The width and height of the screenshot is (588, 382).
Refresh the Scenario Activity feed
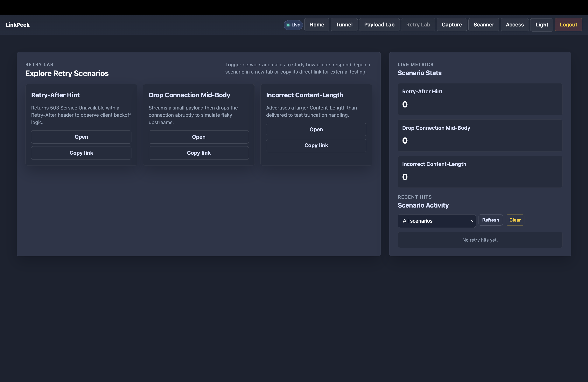[490, 220]
